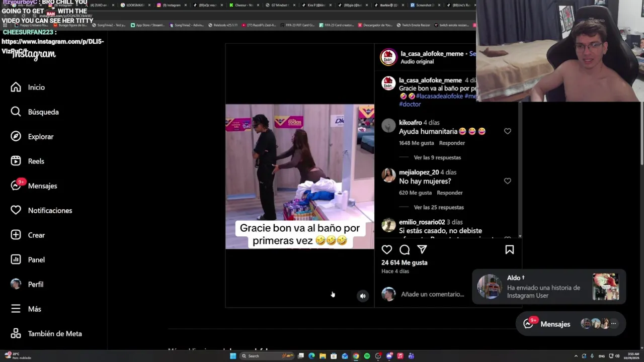The width and height of the screenshot is (644, 362).
Task: Reply to mejialopez_20 with Responder
Action: click(450, 193)
